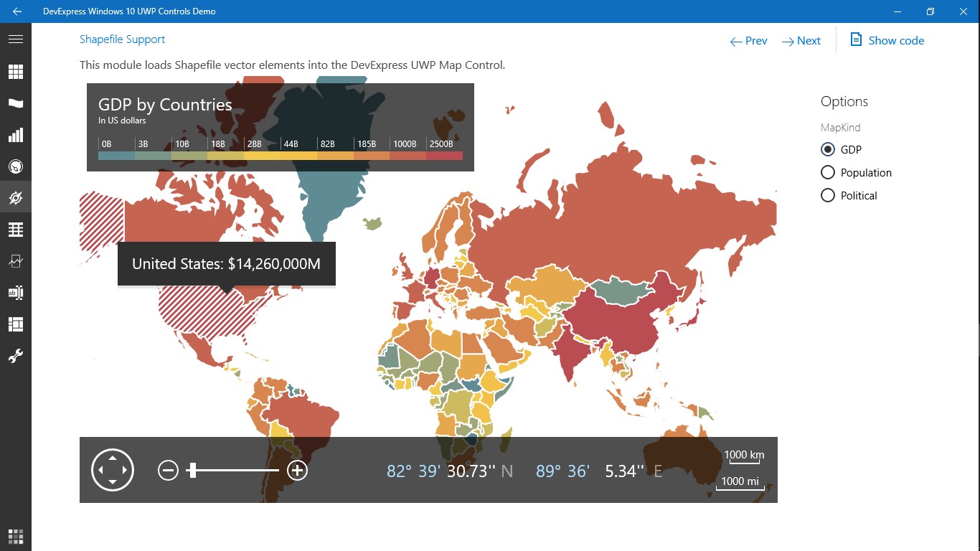Click the back arrow in title bar
980x551 pixels.
coord(17,11)
